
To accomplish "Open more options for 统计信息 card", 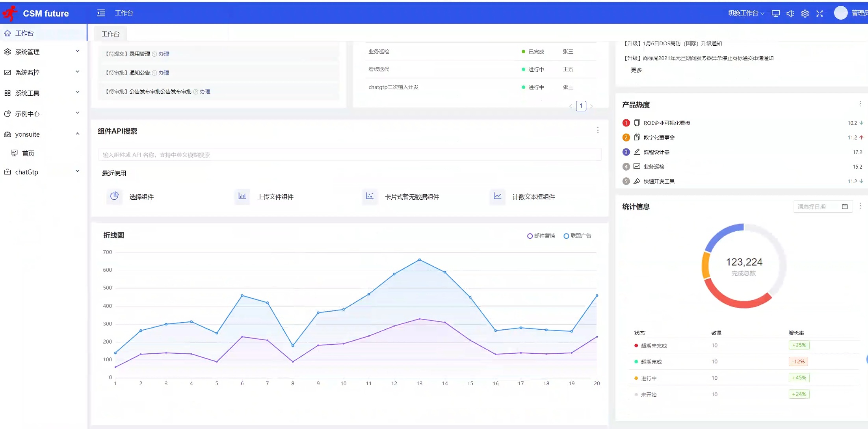I will click(860, 206).
